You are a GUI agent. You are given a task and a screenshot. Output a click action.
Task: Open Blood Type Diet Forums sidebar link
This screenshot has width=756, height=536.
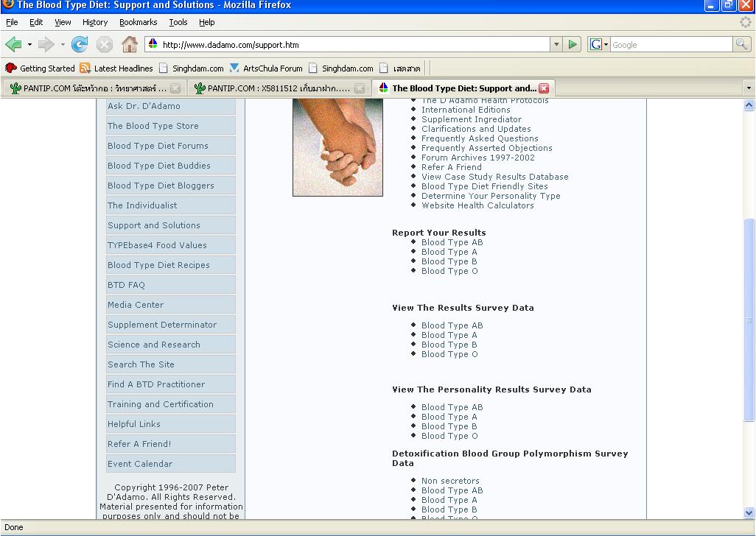pos(171,146)
